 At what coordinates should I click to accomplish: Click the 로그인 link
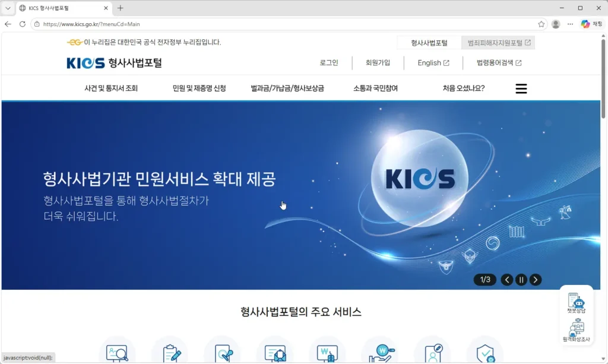point(329,63)
